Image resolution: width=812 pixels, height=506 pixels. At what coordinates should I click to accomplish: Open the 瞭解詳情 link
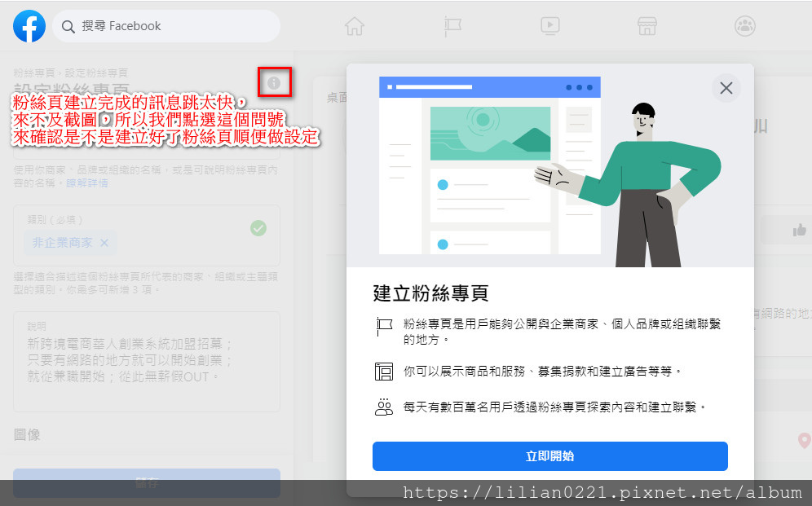click(87, 183)
